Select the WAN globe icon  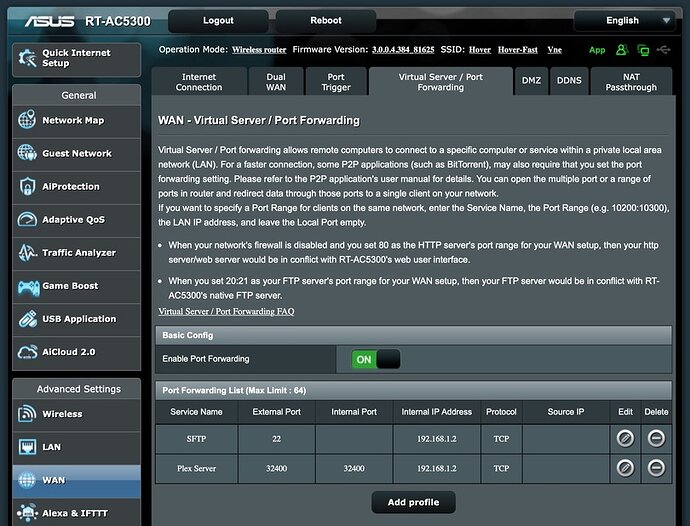click(x=27, y=480)
